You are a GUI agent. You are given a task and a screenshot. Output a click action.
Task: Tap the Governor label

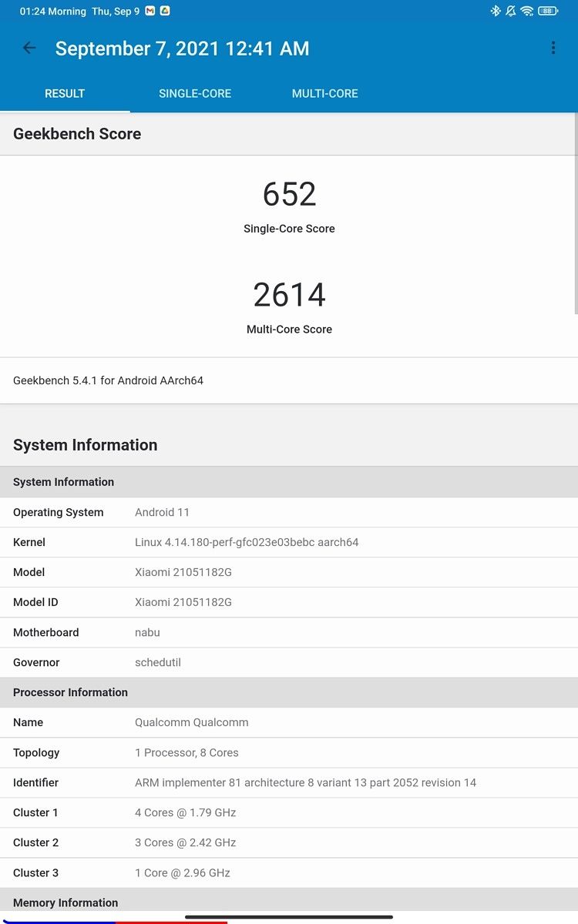(36, 662)
